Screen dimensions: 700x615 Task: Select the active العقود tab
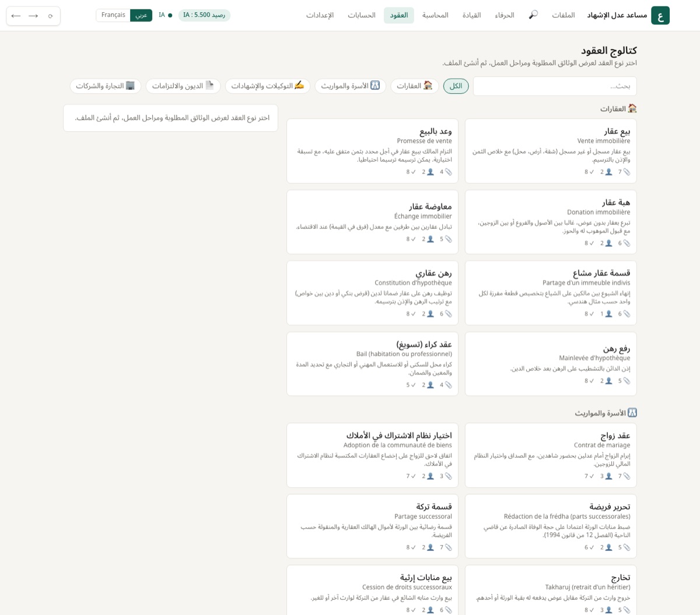coord(399,15)
